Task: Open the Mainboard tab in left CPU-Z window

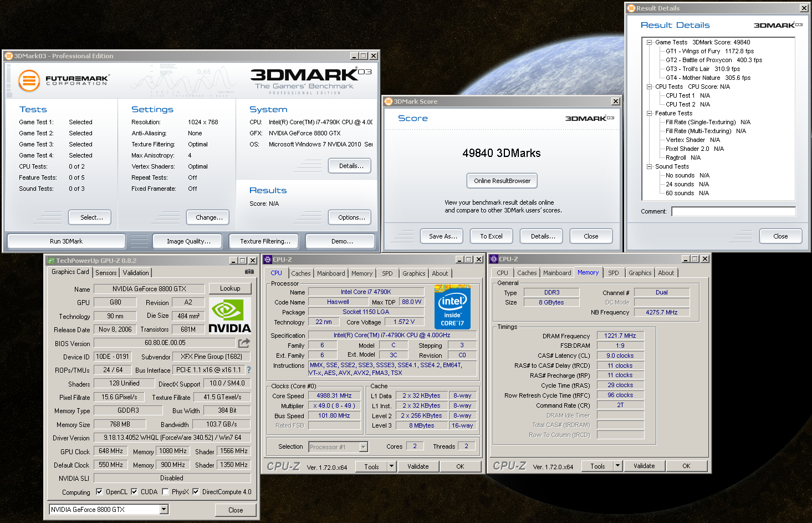Action: 331,273
